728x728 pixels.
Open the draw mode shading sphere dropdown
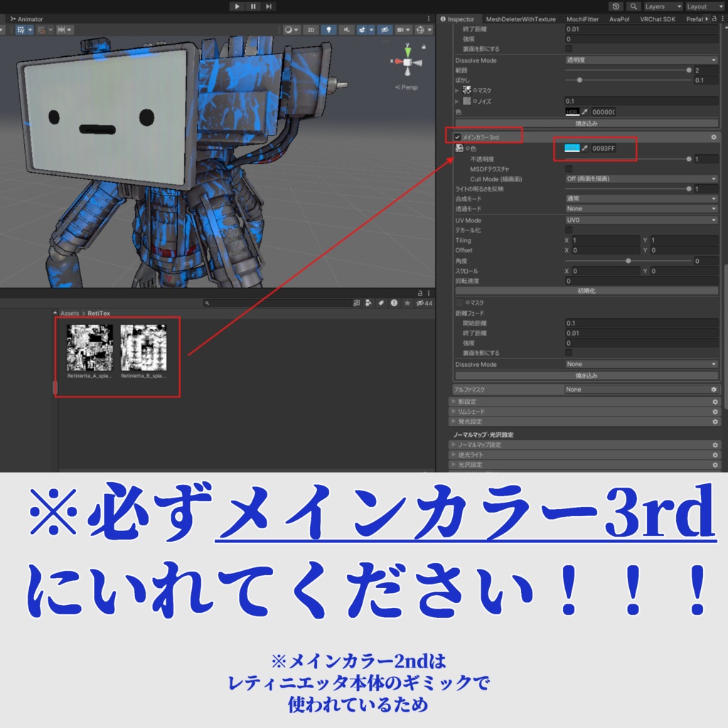click(x=291, y=30)
